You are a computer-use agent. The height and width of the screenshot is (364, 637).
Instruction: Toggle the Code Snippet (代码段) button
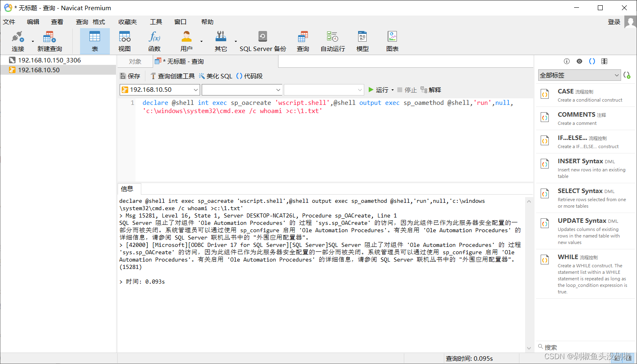249,76
